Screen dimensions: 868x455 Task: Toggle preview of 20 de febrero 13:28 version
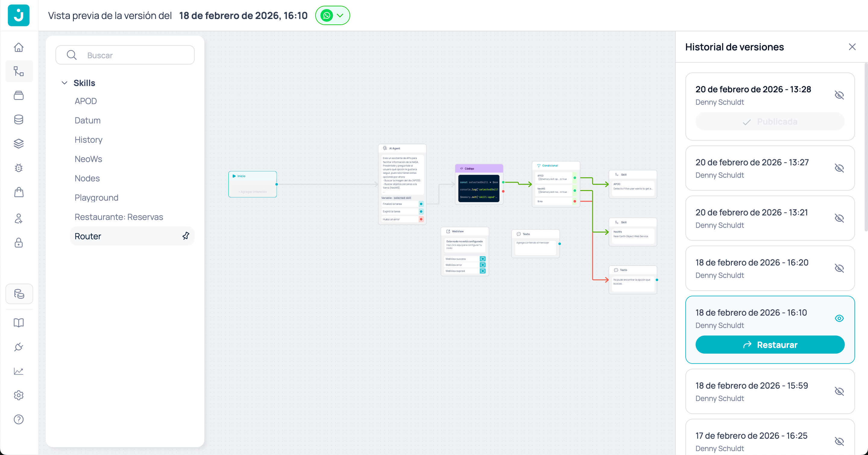coord(839,95)
